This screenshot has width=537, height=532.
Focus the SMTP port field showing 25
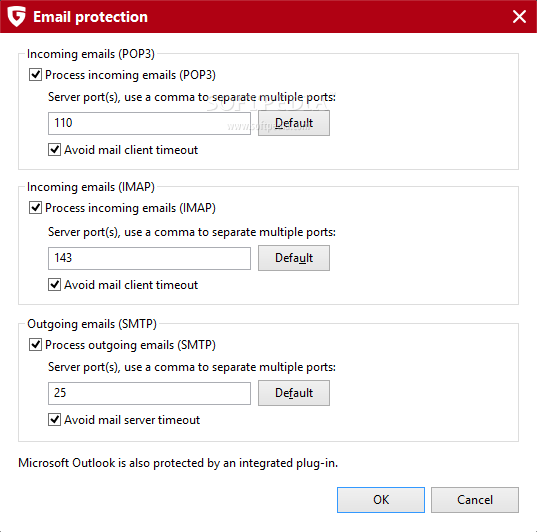coord(149,393)
